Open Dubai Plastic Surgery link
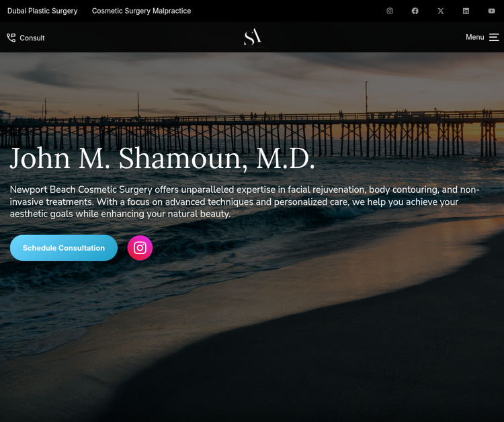Viewport: 504px width, 422px height. [x=42, y=11]
